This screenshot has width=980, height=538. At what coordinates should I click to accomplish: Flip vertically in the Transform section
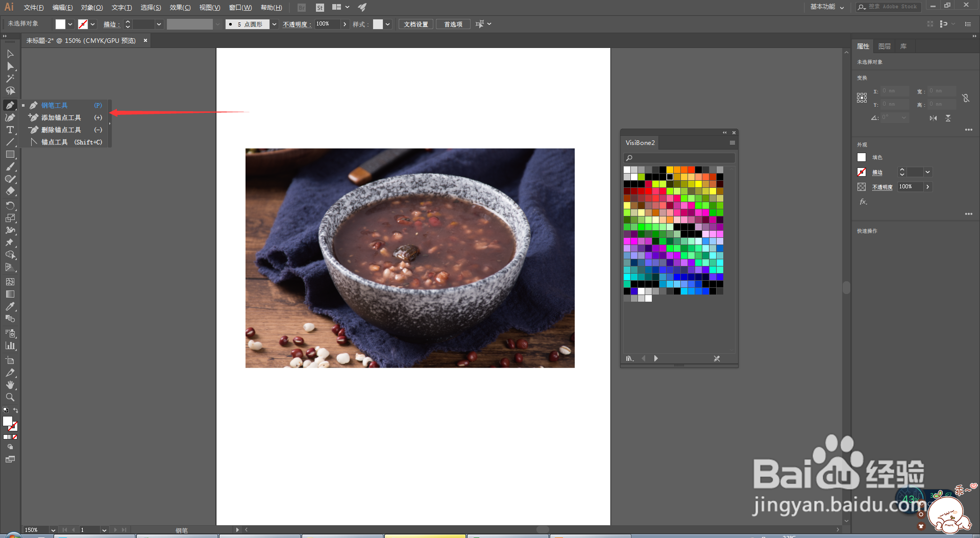pyautogui.click(x=948, y=118)
